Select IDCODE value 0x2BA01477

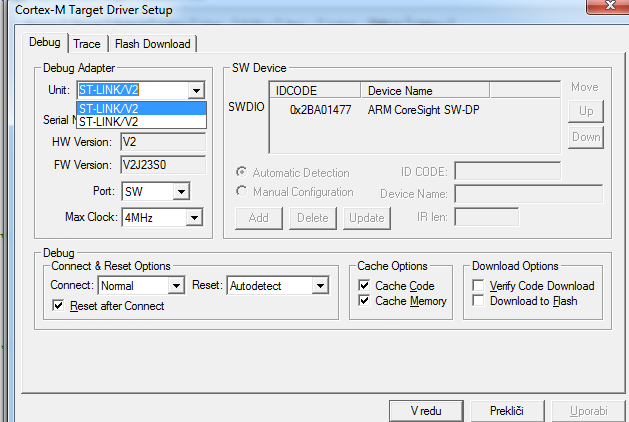[x=320, y=110]
